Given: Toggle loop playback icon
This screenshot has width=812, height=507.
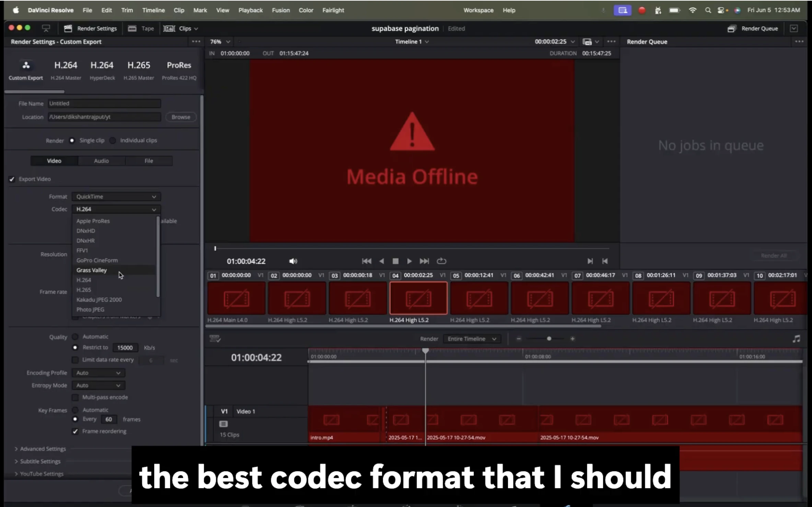Looking at the screenshot, I should tap(441, 261).
